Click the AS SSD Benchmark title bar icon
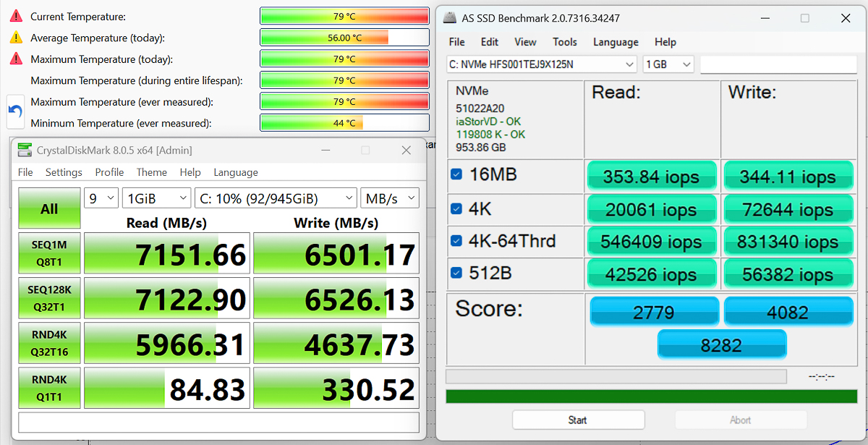Viewport: 868px width, 445px height. 449,18
